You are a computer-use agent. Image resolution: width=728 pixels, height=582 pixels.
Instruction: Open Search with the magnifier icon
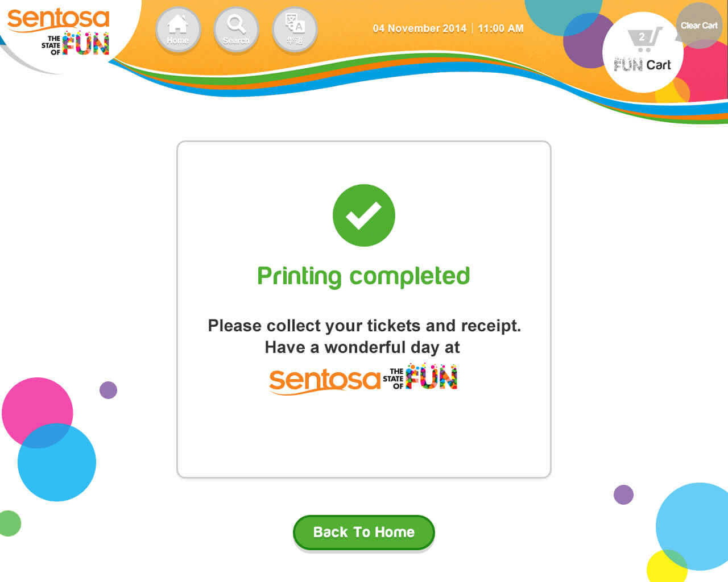236,29
